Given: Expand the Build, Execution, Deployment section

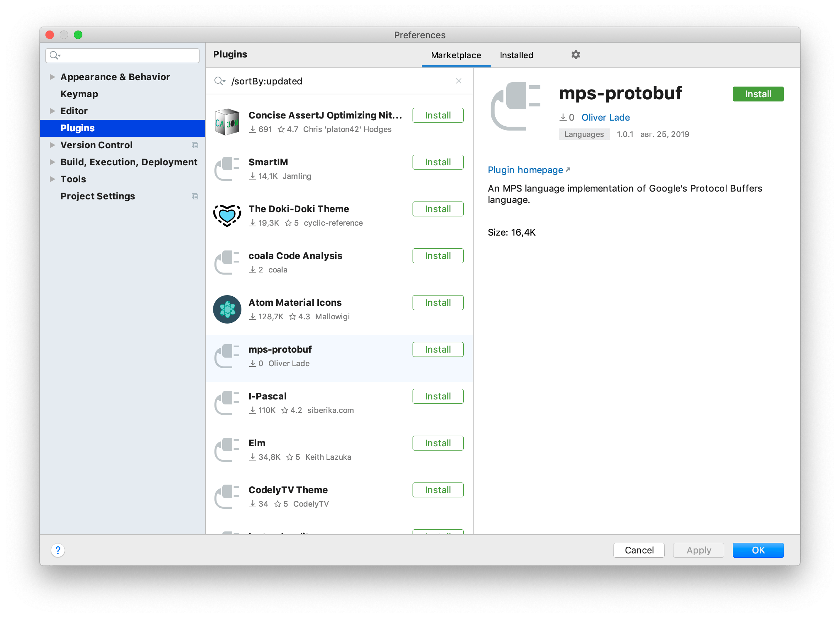Looking at the screenshot, I should point(52,162).
